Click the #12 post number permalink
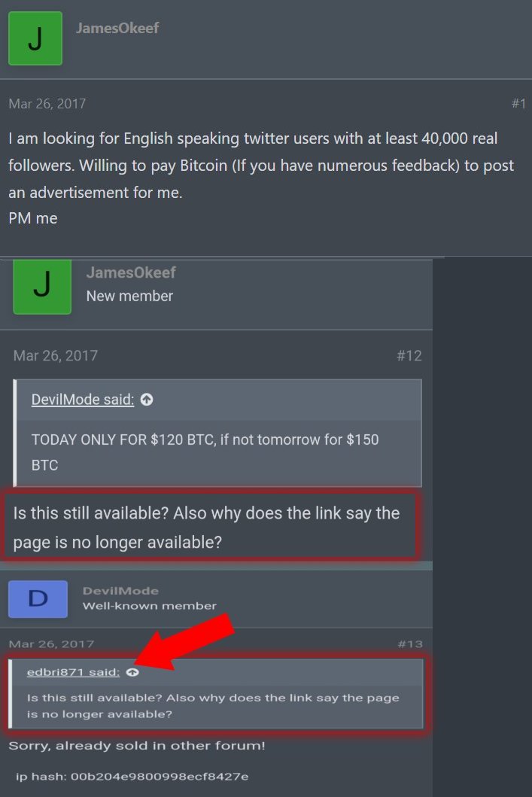This screenshot has width=532, height=797. (x=409, y=356)
